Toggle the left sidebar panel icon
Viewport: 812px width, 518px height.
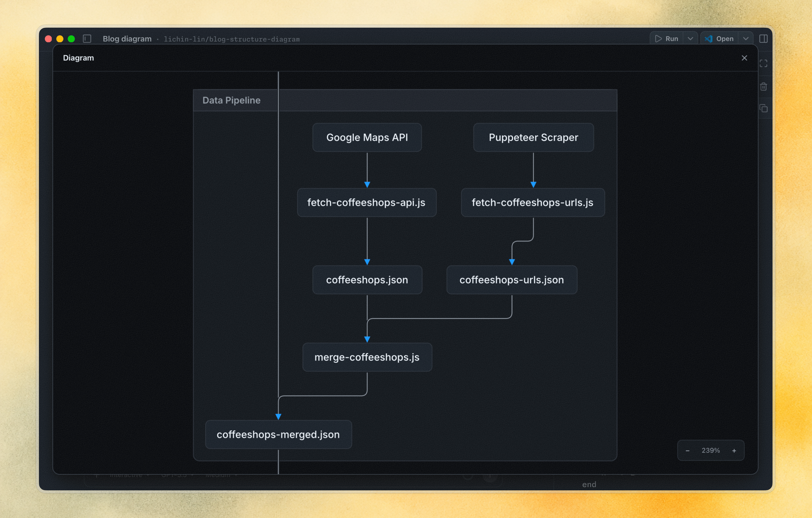(x=87, y=39)
